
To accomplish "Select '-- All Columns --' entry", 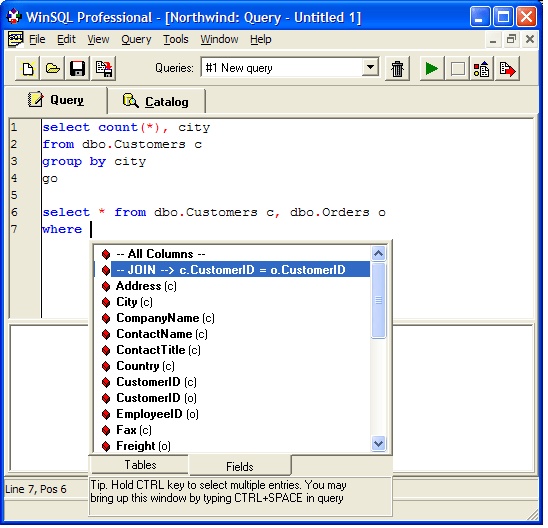I will [232, 254].
